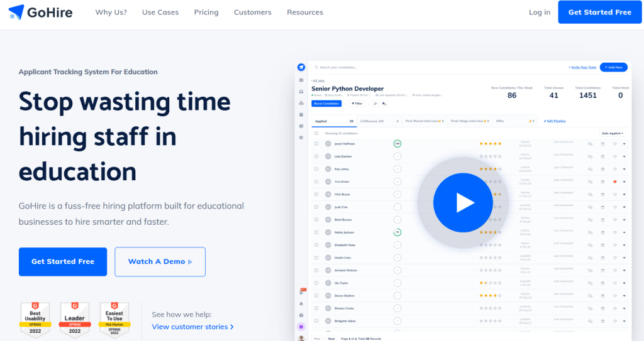Click the notification bell icon in sidebar
The width and height of the screenshot is (644, 341).
click(301, 304)
